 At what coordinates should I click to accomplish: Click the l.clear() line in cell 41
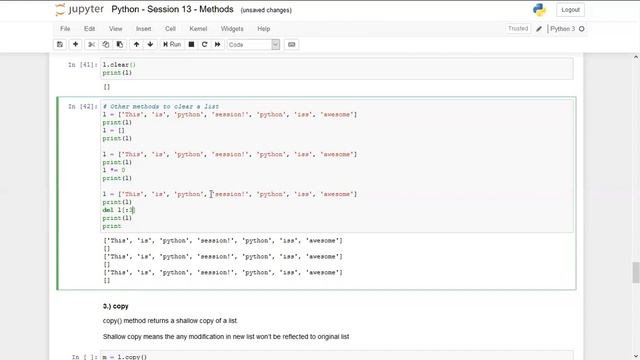coord(119,64)
